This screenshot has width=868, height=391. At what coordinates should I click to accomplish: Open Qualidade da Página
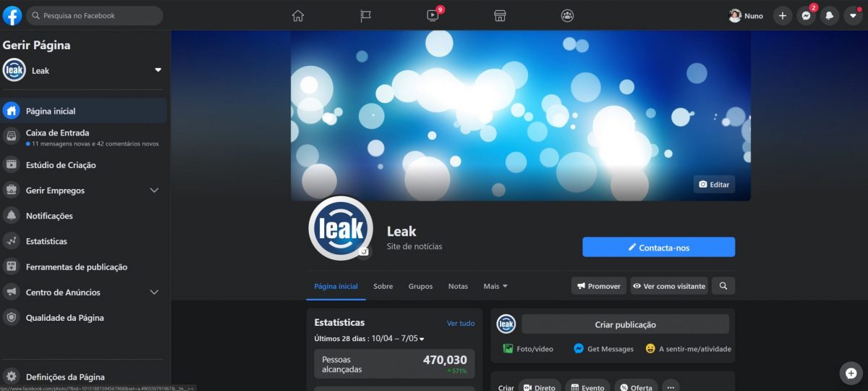pos(84,318)
